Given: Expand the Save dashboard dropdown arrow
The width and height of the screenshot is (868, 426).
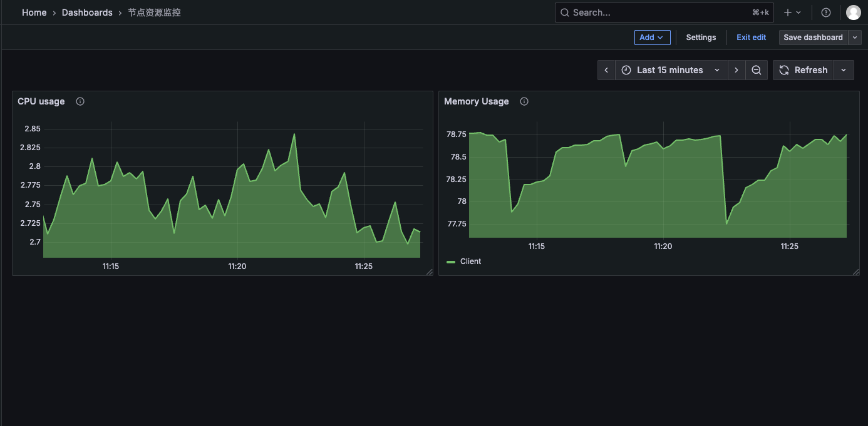Looking at the screenshot, I should click(854, 37).
